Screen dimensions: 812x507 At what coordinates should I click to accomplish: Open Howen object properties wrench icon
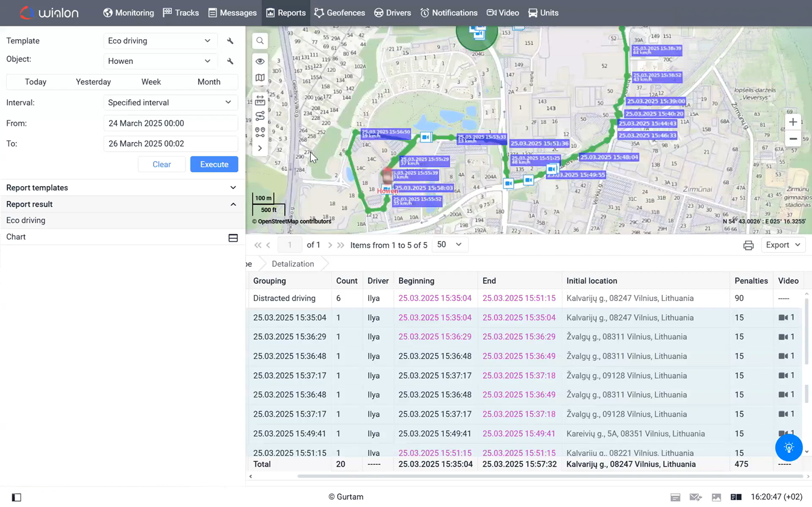[x=230, y=61]
